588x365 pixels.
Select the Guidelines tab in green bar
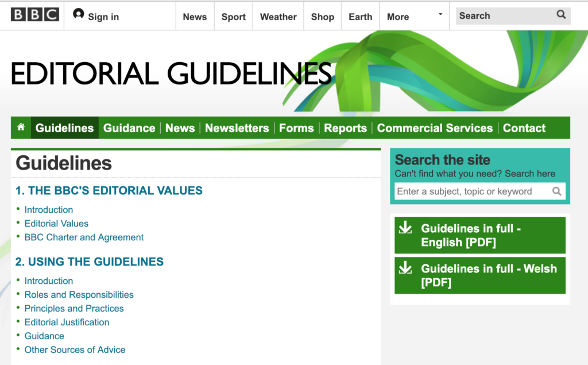click(x=64, y=128)
